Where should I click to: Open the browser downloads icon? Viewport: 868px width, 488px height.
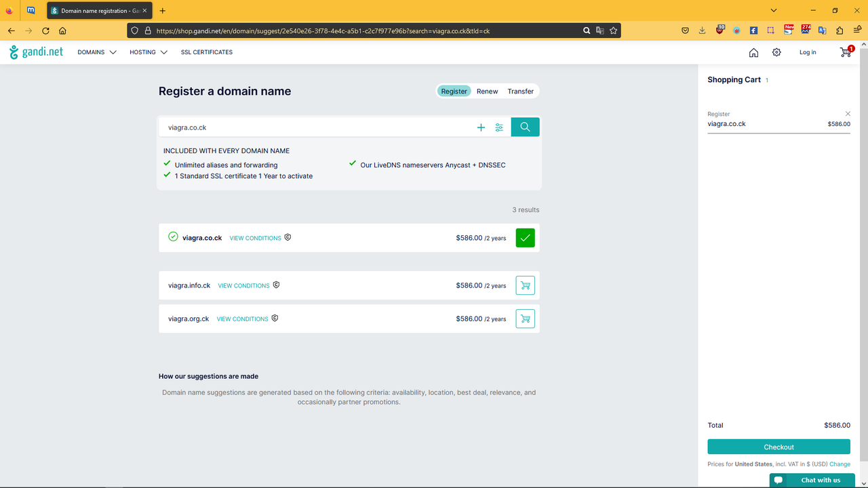click(702, 30)
